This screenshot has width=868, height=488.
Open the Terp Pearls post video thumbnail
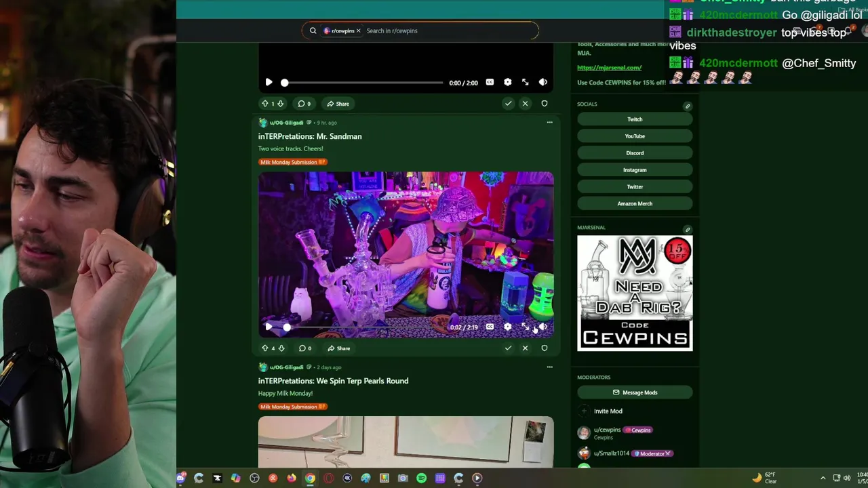coord(406,442)
